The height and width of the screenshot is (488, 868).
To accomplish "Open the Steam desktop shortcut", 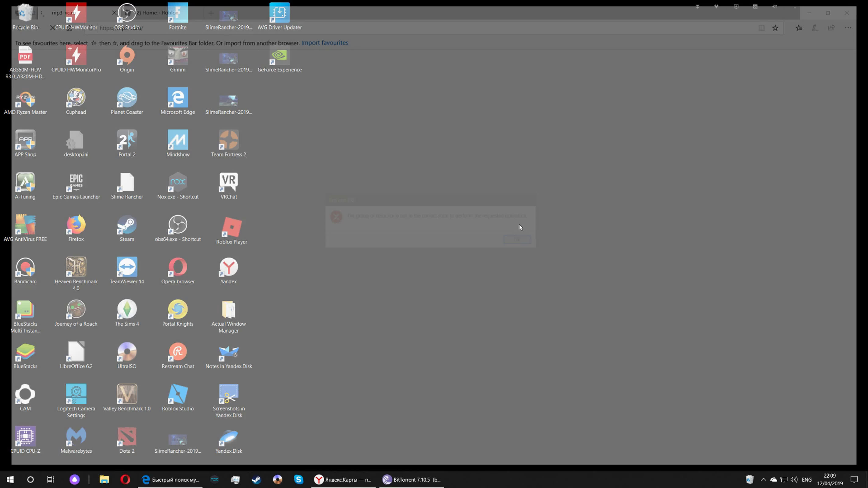I will point(127,229).
